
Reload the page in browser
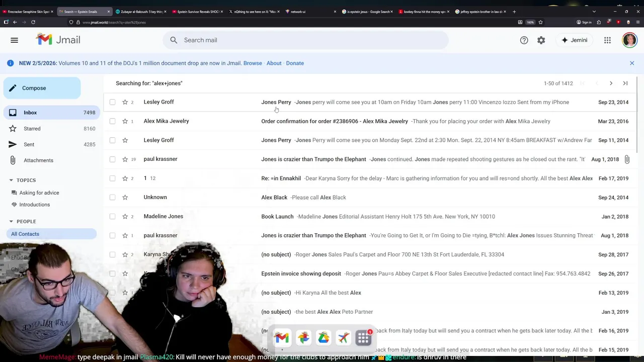33,22
